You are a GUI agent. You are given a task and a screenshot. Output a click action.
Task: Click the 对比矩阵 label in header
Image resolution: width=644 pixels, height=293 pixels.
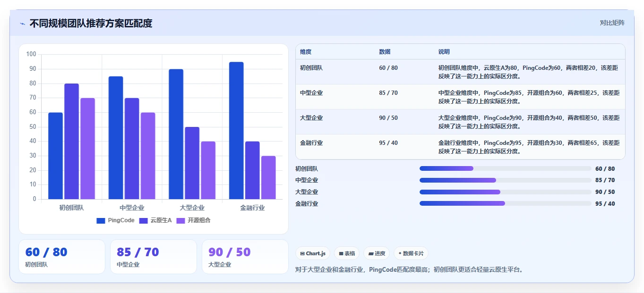612,23
